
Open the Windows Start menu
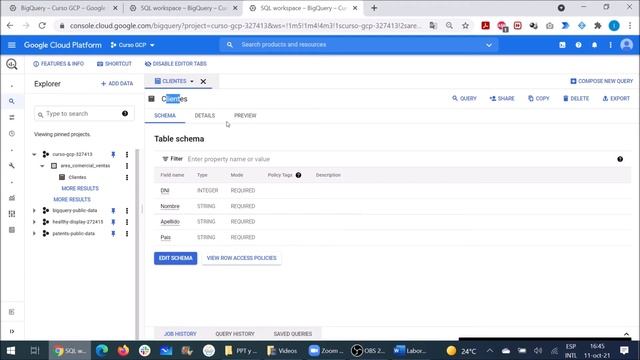(x=11, y=351)
